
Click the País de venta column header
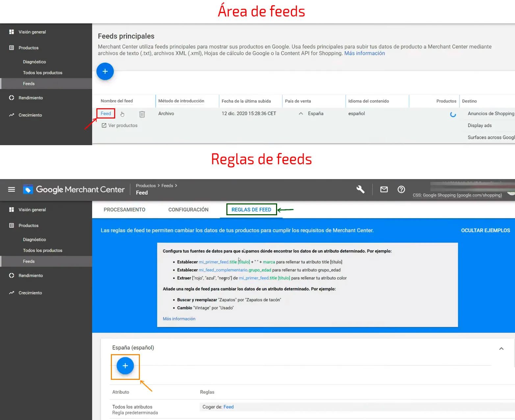point(298,101)
